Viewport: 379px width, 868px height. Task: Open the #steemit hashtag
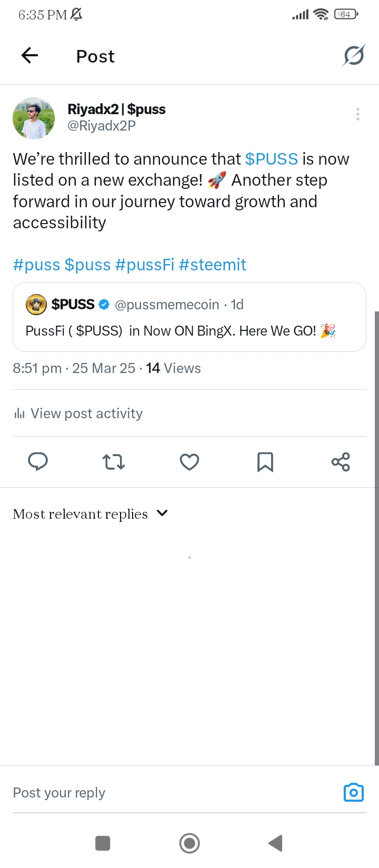coord(213,265)
